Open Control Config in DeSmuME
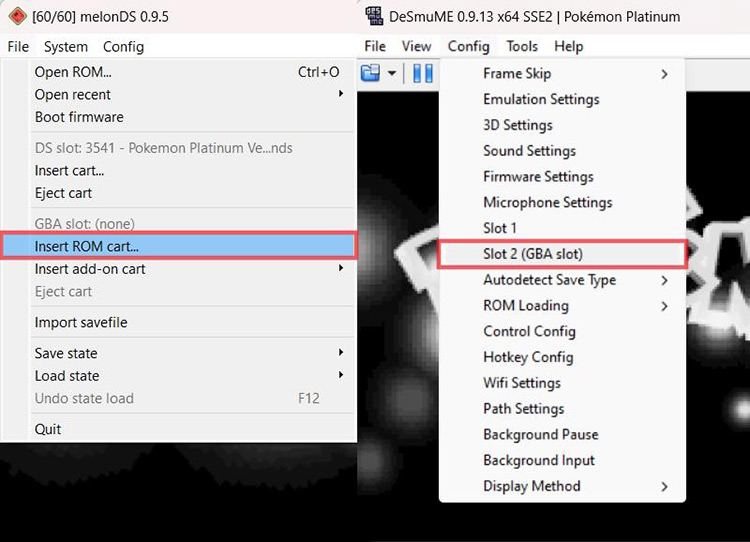The width and height of the screenshot is (750, 542). click(562, 332)
